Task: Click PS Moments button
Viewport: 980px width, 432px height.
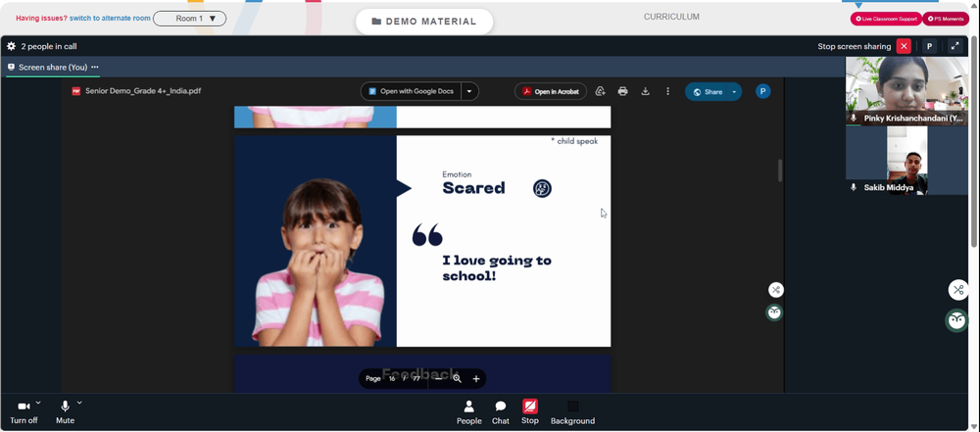Action: click(946, 19)
